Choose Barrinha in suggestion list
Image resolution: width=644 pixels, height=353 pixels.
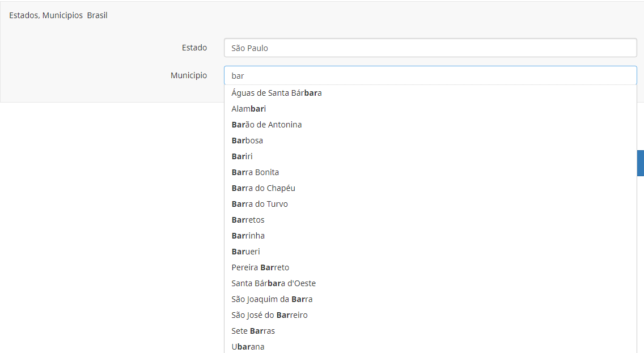(248, 236)
